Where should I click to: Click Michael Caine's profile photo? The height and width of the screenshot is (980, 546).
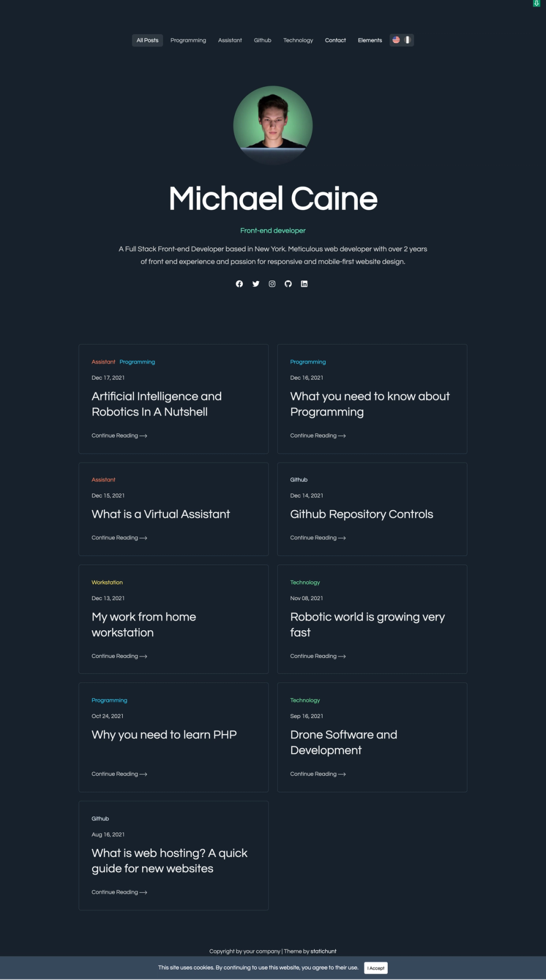click(273, 126)
